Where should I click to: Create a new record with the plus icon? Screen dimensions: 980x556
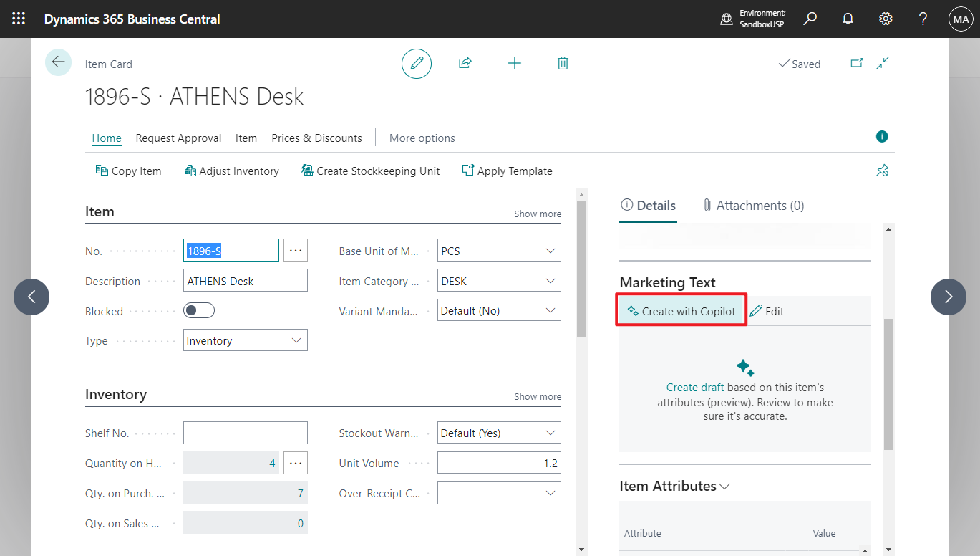point(514,63)
